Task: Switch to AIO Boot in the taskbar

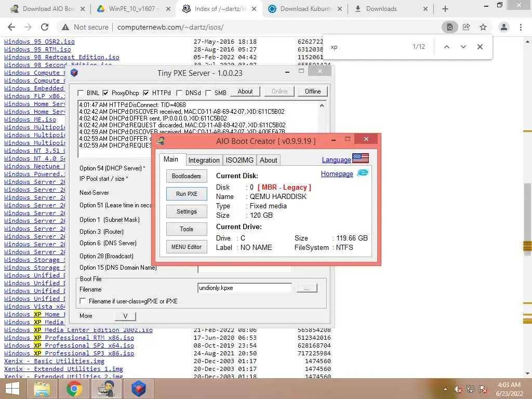Action: coord(107,389)
